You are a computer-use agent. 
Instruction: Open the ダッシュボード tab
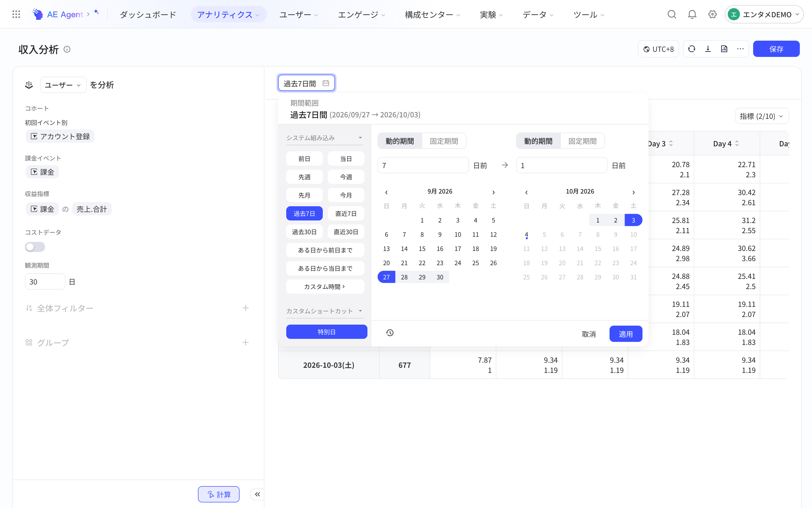pos(148,14)
